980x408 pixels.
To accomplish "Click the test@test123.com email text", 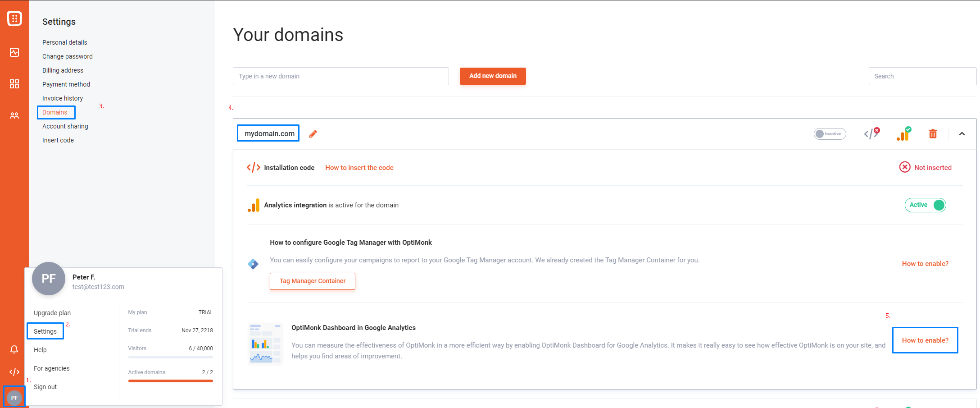I will click(98, 287).
